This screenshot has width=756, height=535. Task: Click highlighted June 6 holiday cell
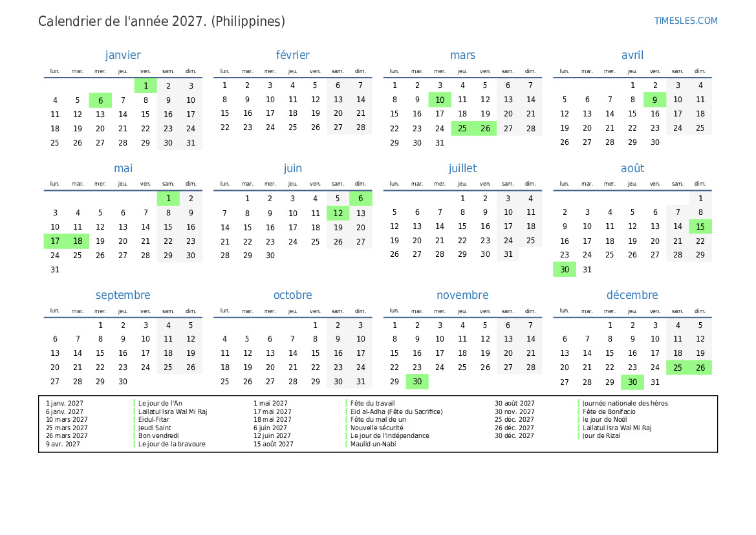point(361,198)
